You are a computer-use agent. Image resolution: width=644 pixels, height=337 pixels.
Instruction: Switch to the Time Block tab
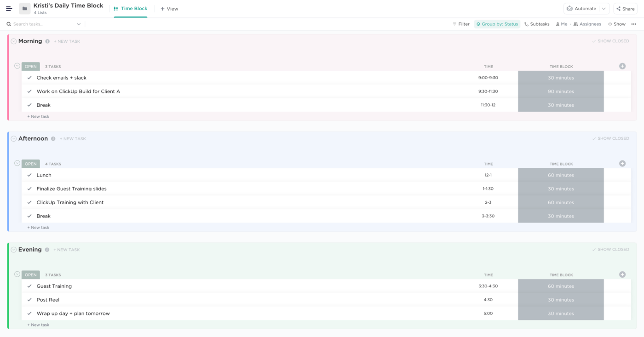tap(131, 9)
